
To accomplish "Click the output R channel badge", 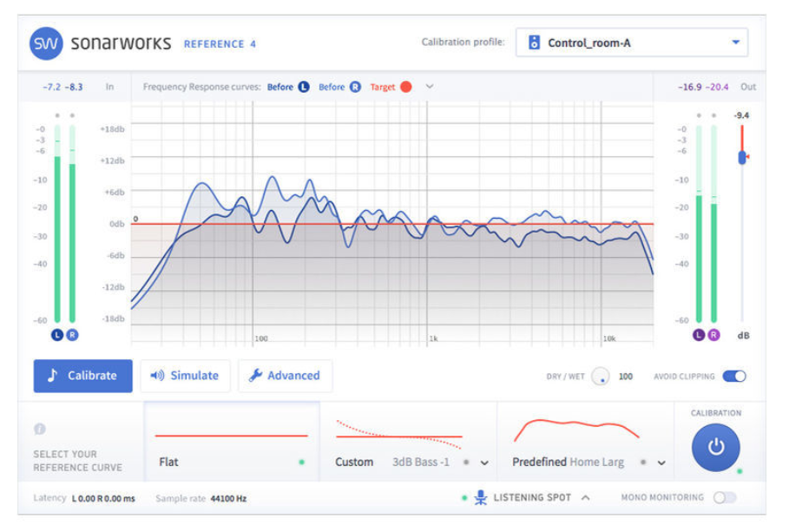I will click(713, 335).
